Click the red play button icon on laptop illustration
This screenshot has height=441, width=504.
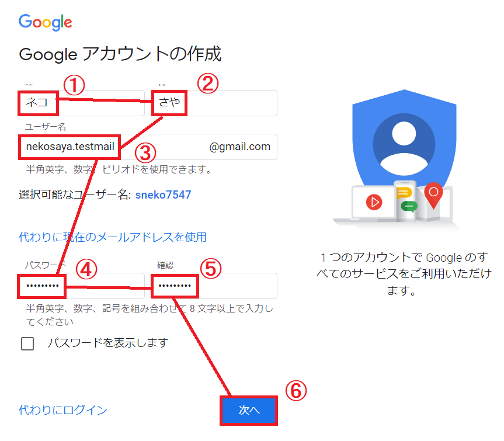(374, 202)
